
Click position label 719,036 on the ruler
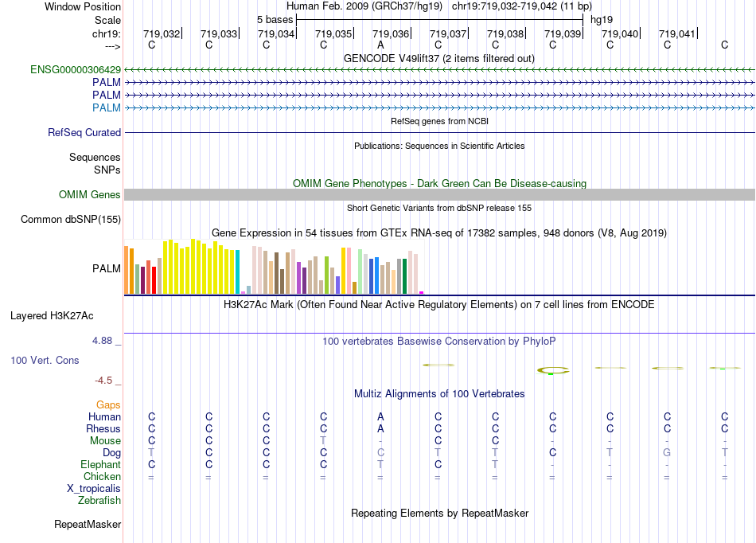click(391, 33)
